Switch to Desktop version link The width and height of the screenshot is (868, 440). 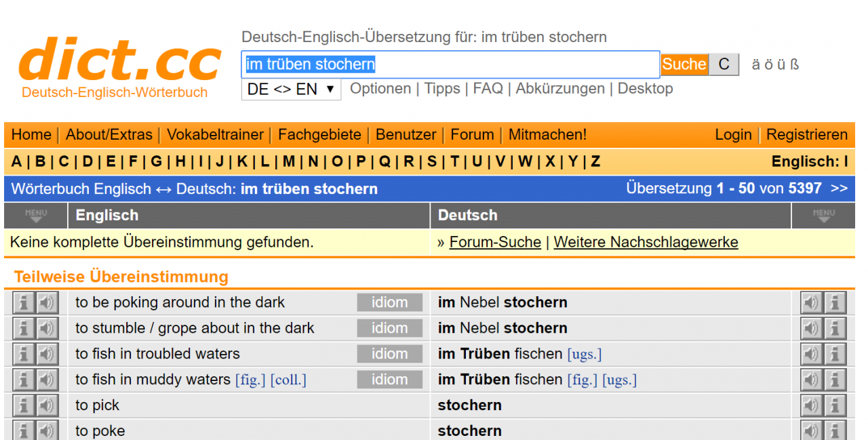tap(645, 89)
